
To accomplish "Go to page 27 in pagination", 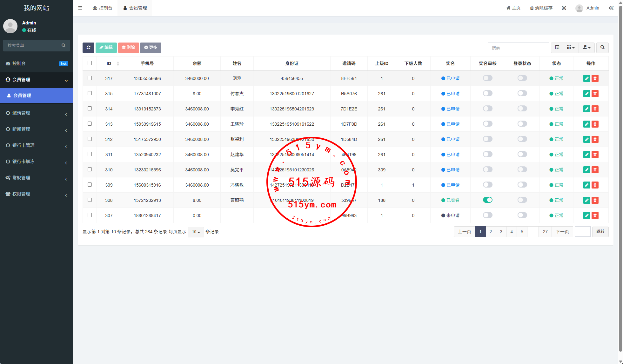I will (545, 232).
